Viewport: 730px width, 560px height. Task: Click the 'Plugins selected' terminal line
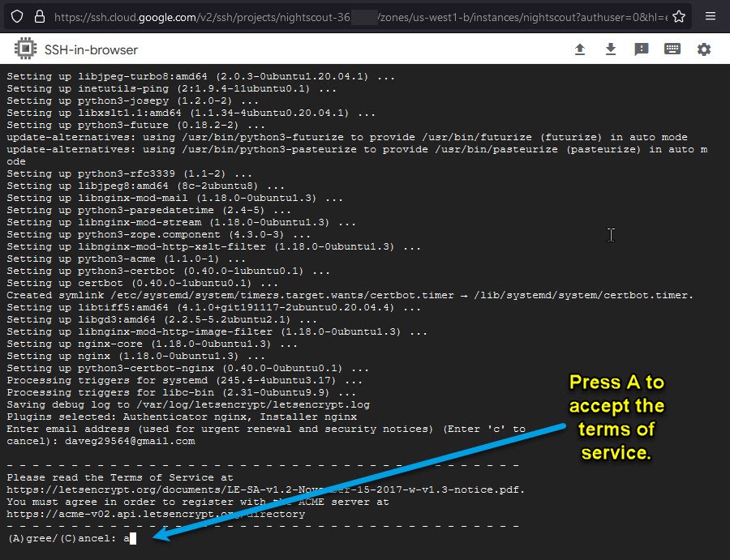[182, 417]
